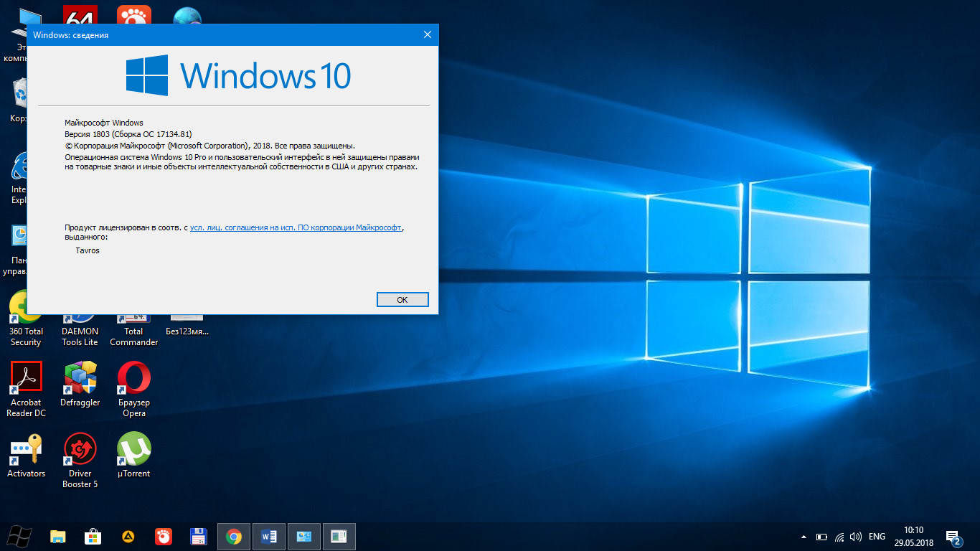Open the Start menu

coord(19,536)
